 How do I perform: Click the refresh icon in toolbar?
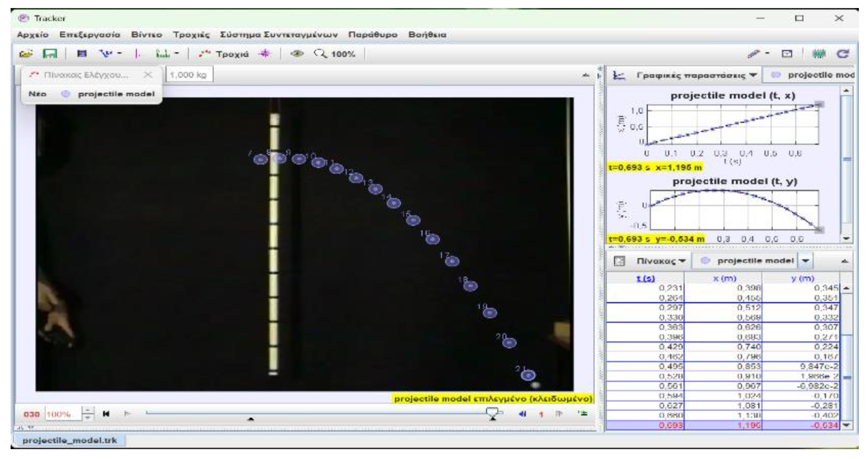coord(843,54)
